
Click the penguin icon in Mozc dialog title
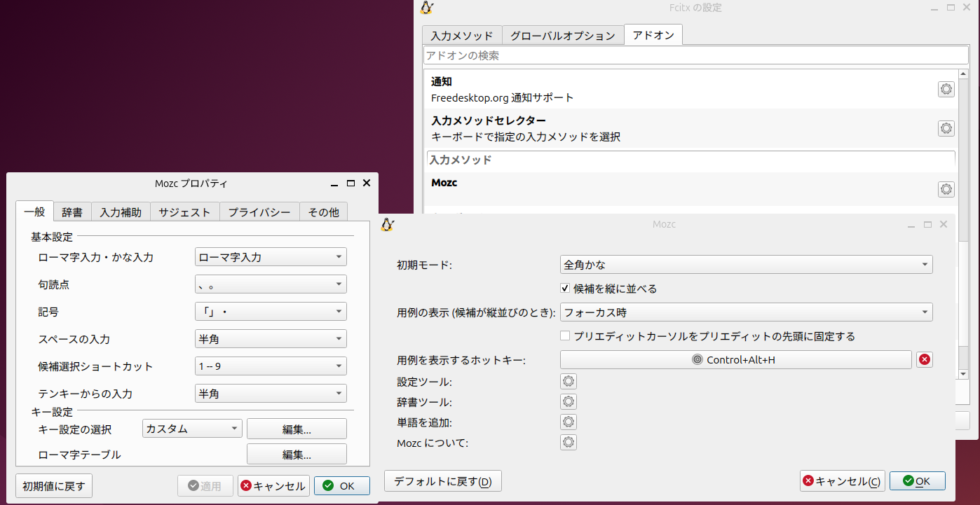coord(388,224)
